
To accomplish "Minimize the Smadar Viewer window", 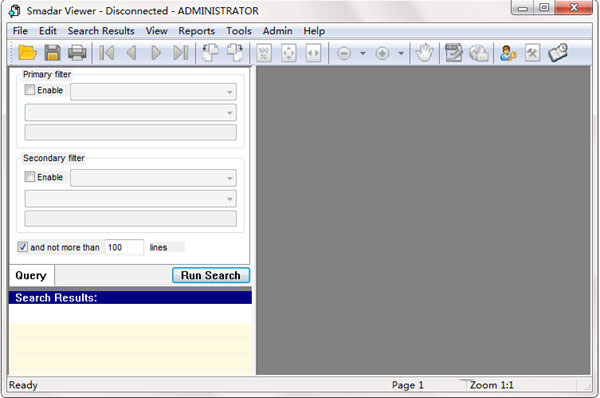I will [523, 8].
